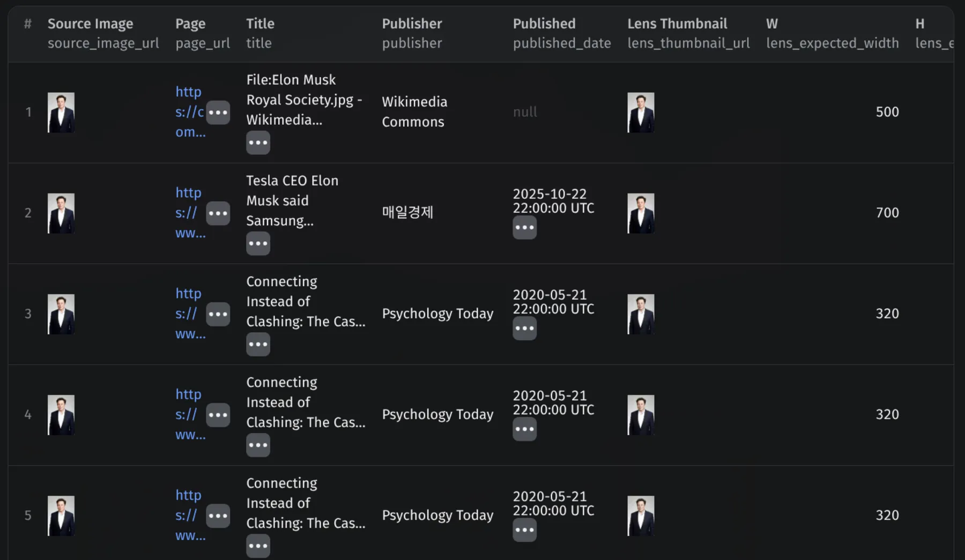Image resolution: width=965 pixels, height=560 pixels.
Task: Select the Psychology Today publisher cell in row 3
Action: coord(437,313)
